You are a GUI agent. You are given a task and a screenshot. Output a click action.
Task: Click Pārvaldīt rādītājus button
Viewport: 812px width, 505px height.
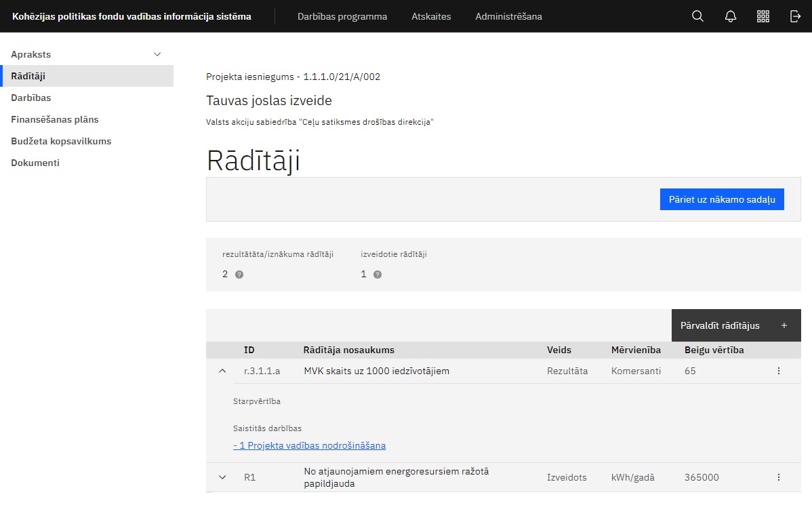click(736, 325)
